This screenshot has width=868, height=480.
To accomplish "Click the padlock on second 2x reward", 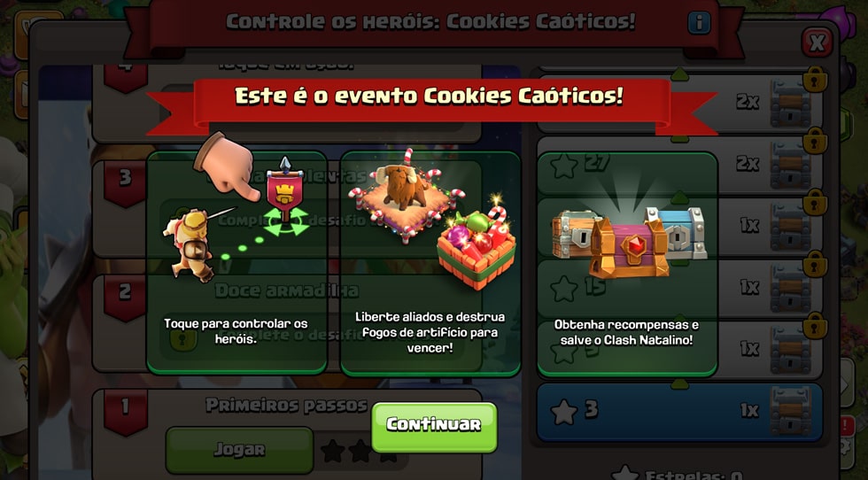I will 815,141.
